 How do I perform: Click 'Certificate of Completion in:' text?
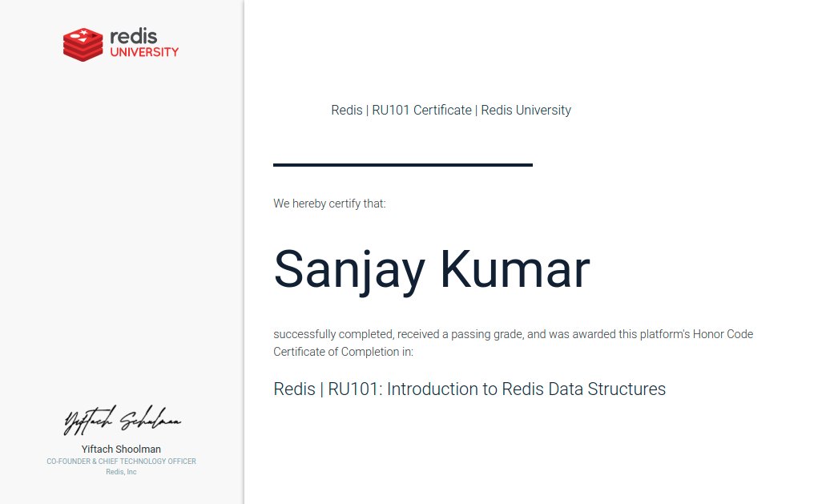343,352
